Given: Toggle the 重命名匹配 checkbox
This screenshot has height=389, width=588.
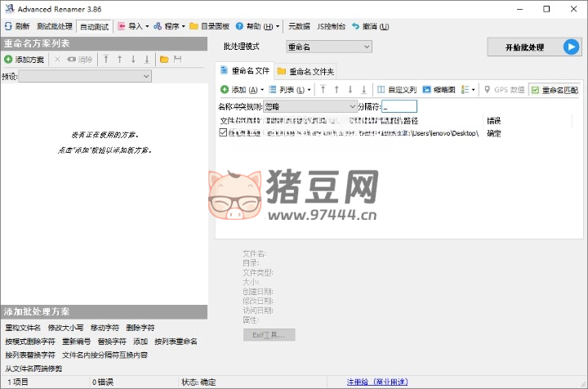Looking at the screenshot, I should (x=536, y=90).
